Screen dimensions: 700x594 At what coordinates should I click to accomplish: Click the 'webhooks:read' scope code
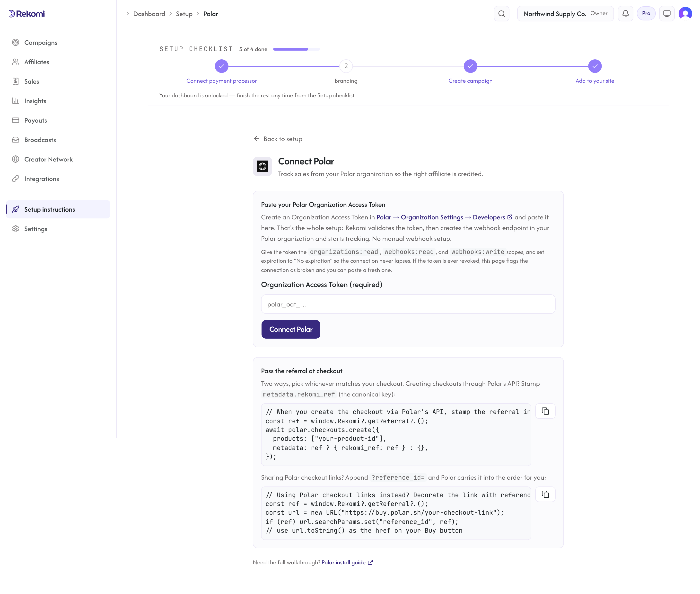409,252
